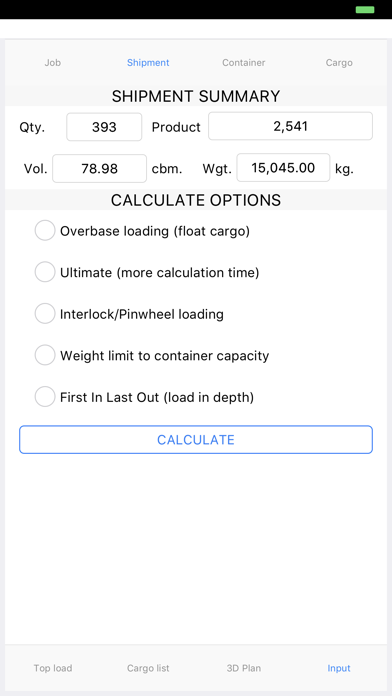Click the Wgt. field showing 15,045.00

pyautogui.click(x=283, y=168)
